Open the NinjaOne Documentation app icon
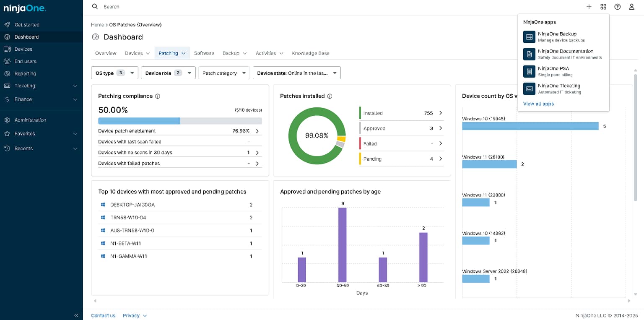Image resolution: width=644 pixels, height=320 pixels. click(x=529, y=54)
